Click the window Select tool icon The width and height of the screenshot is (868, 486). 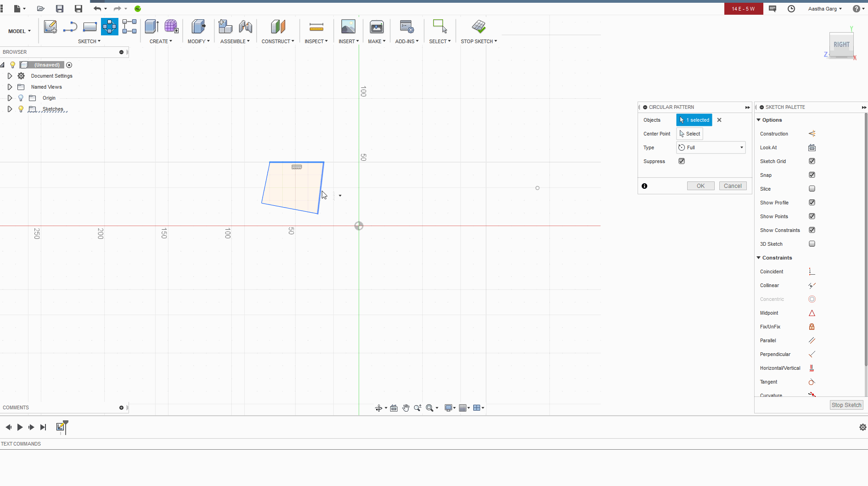(440, 26)
